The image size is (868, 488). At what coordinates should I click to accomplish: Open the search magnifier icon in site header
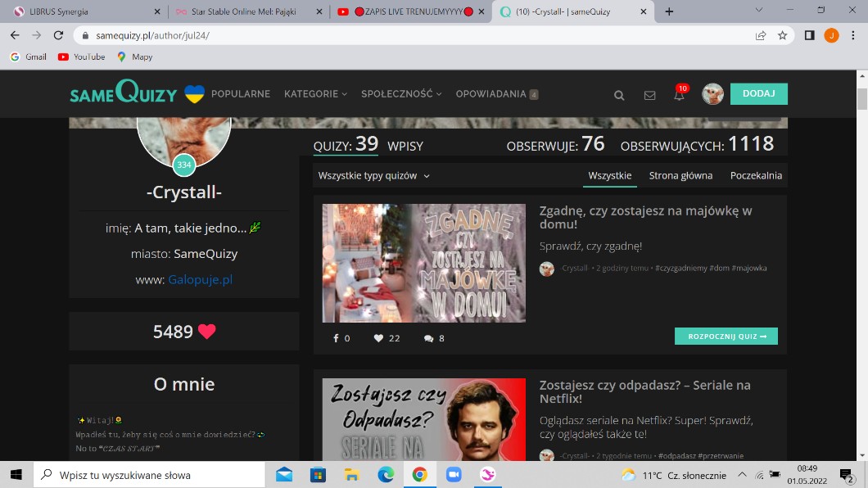click(x=619, y=95)
